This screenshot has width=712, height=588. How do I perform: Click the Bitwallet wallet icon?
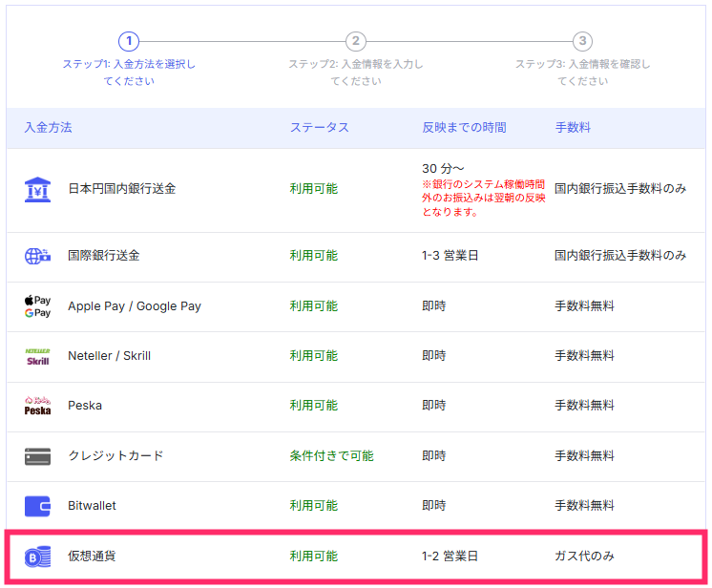click(37, 506)
